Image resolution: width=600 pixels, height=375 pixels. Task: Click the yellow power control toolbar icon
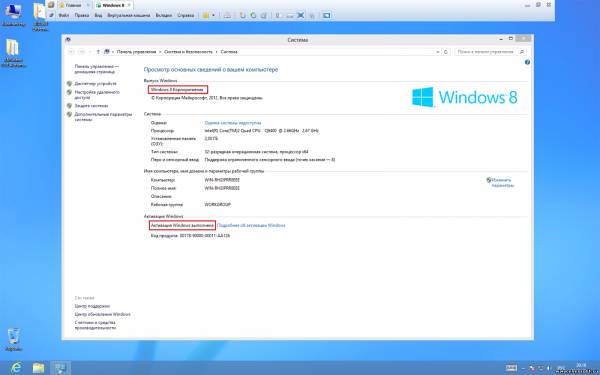(206, 16)
